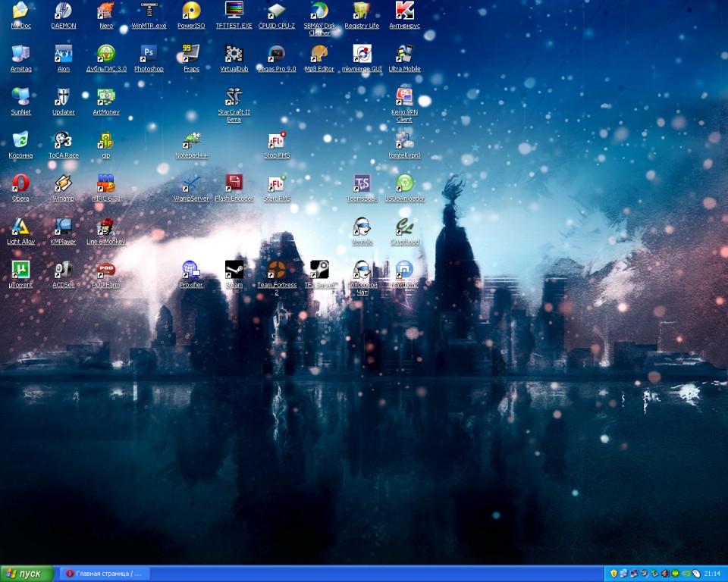Open the пуск Start menu
Viewport: 728px width, 582px height.
point(27,574)
